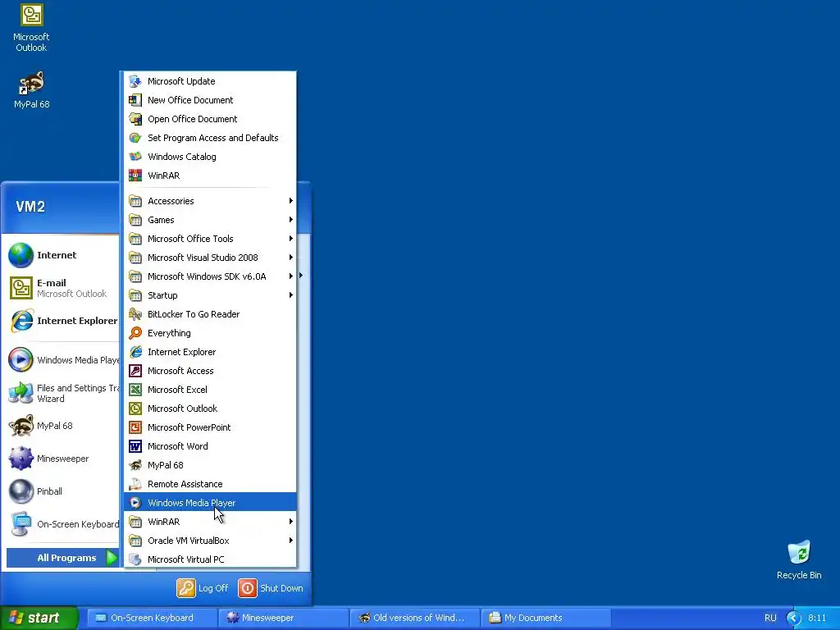Open Oracle VM VirtualBox folder entry
840x630 pixels.
point(210,540)
